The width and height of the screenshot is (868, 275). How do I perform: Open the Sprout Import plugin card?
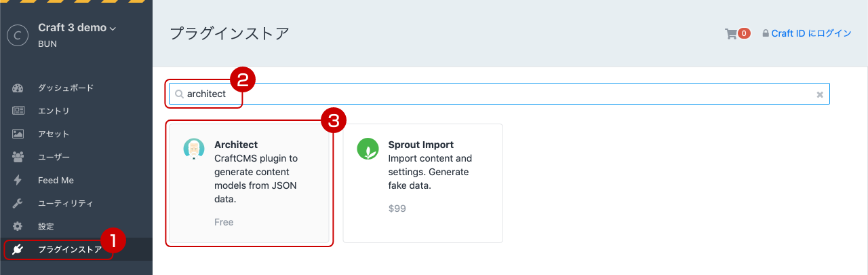[x=422, y=183]
